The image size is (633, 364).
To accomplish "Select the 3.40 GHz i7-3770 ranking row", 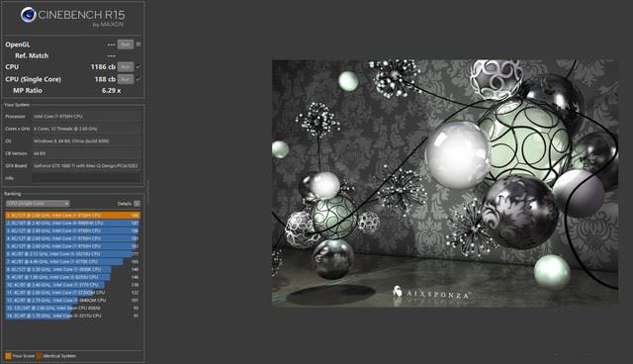I will 72,285.
